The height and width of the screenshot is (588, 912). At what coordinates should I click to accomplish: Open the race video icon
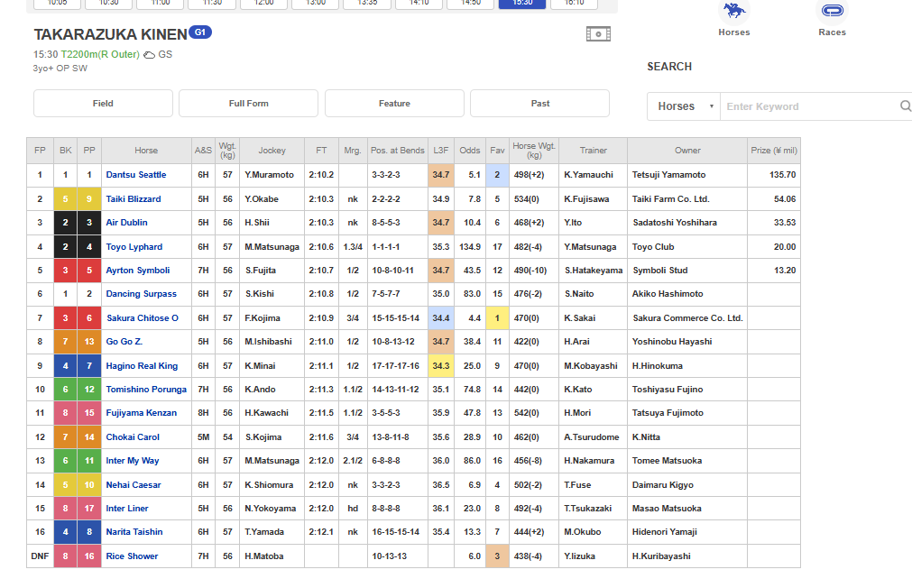[598, 33]
